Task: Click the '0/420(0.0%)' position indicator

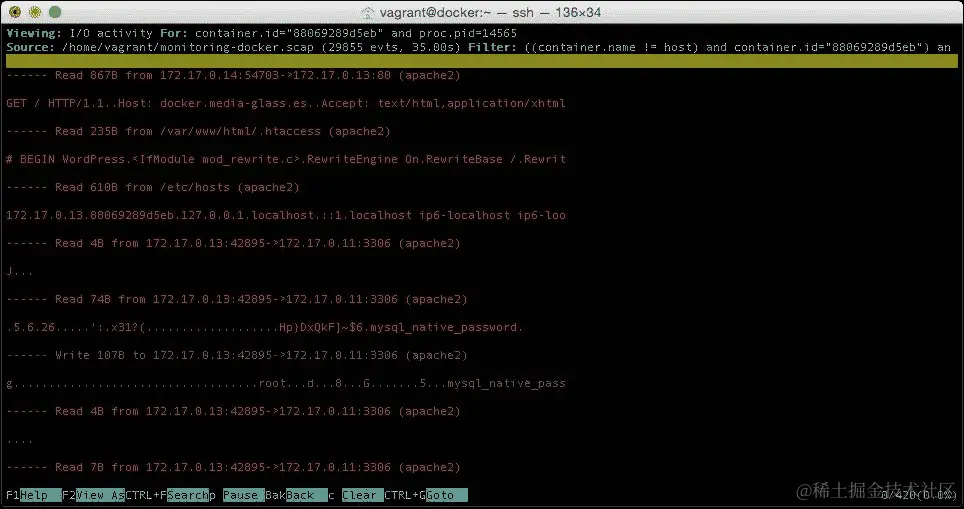Action: coord(917,495)
